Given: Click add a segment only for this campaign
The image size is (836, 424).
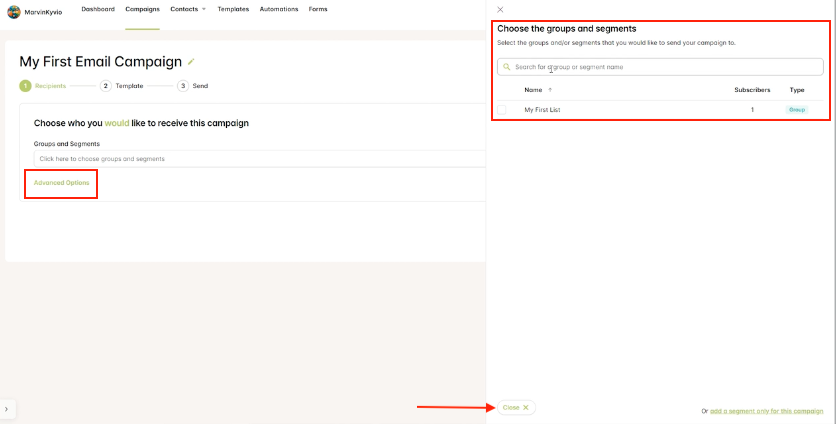Looking at the screenshot, I should [x=766, y=411].
